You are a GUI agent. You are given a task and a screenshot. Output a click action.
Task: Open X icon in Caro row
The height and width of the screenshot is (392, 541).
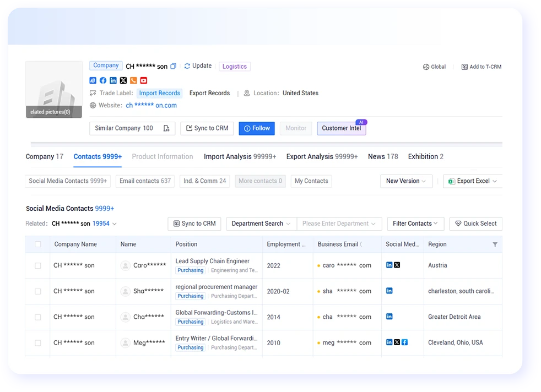point(397,265)
